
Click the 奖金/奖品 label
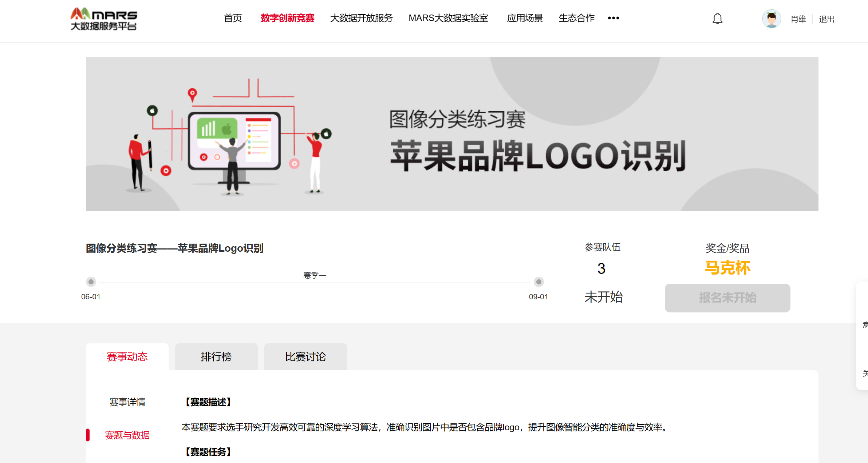coord(727,248)
